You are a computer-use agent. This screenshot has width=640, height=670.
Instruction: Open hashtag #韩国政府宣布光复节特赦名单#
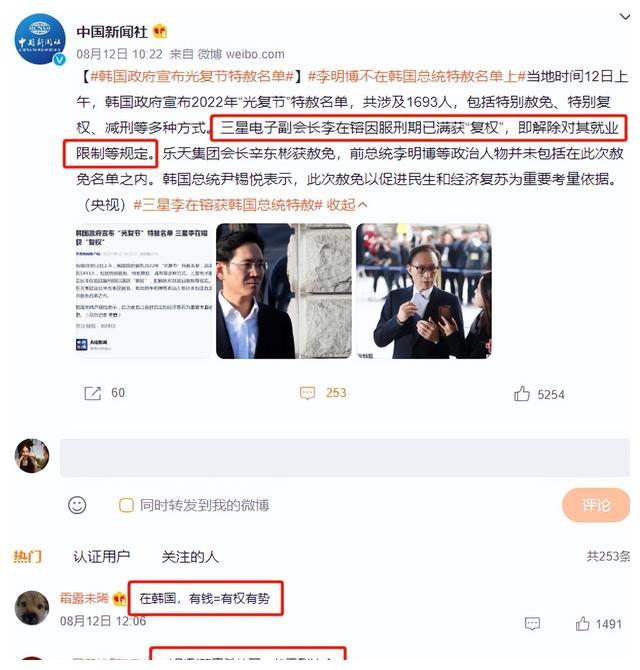(x=192, y=76)
